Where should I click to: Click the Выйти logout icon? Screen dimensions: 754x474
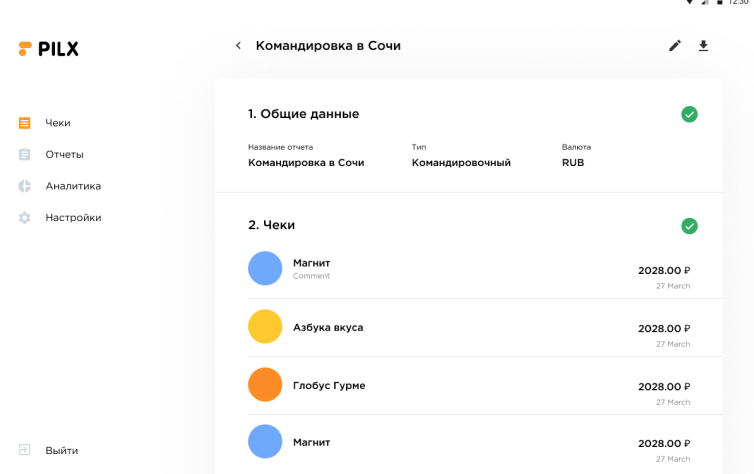coord(25,450)
